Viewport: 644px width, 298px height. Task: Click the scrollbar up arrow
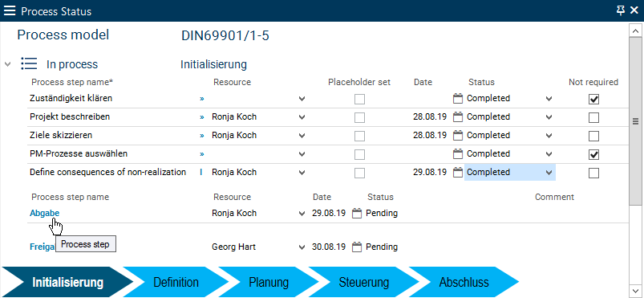[x=635, y=31]
